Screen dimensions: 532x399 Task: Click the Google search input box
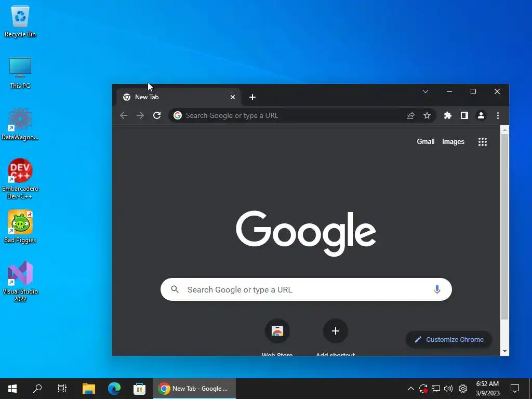click(306, 289)
